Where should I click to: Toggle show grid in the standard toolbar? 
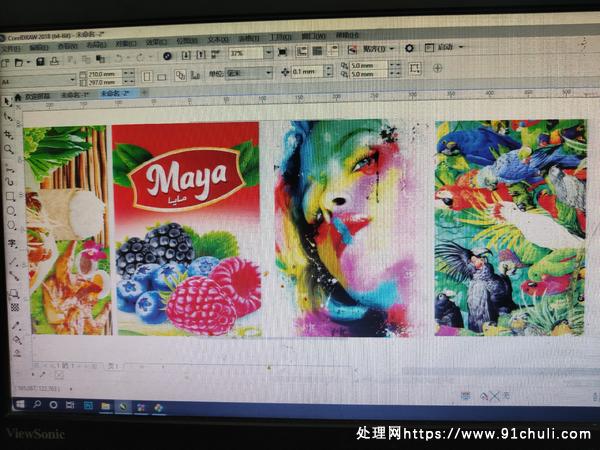(x=316, y=50)
